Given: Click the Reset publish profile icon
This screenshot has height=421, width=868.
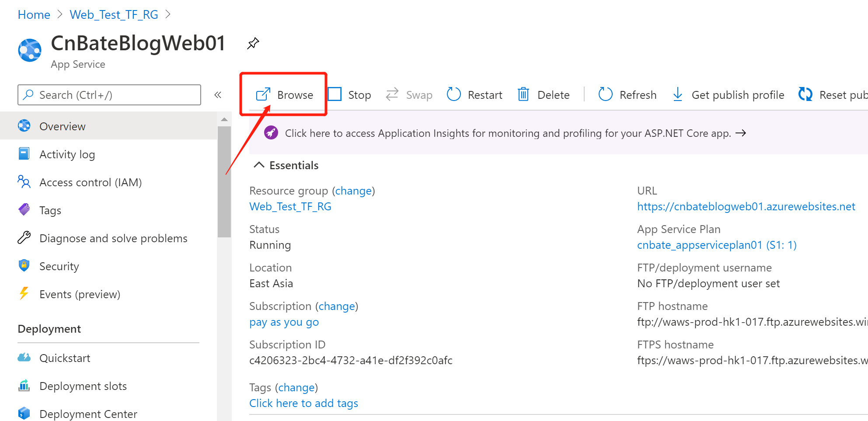Looking at the screenshot, I should (805, 94).
